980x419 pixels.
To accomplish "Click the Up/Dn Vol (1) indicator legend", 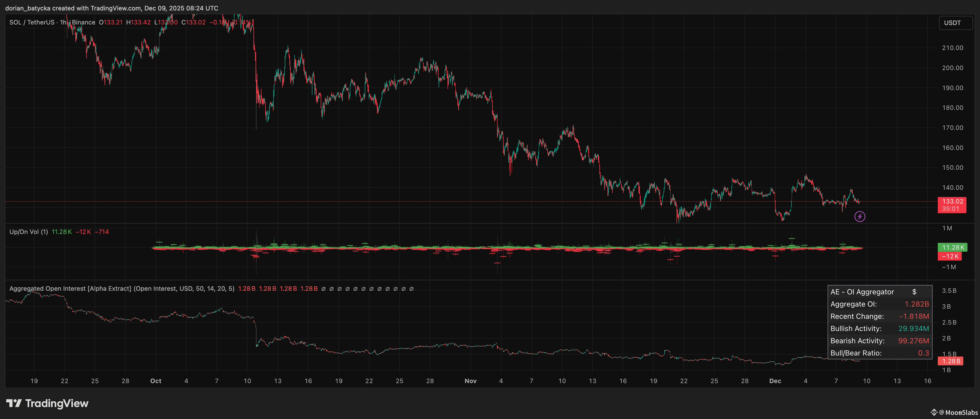I will point(29,232).
